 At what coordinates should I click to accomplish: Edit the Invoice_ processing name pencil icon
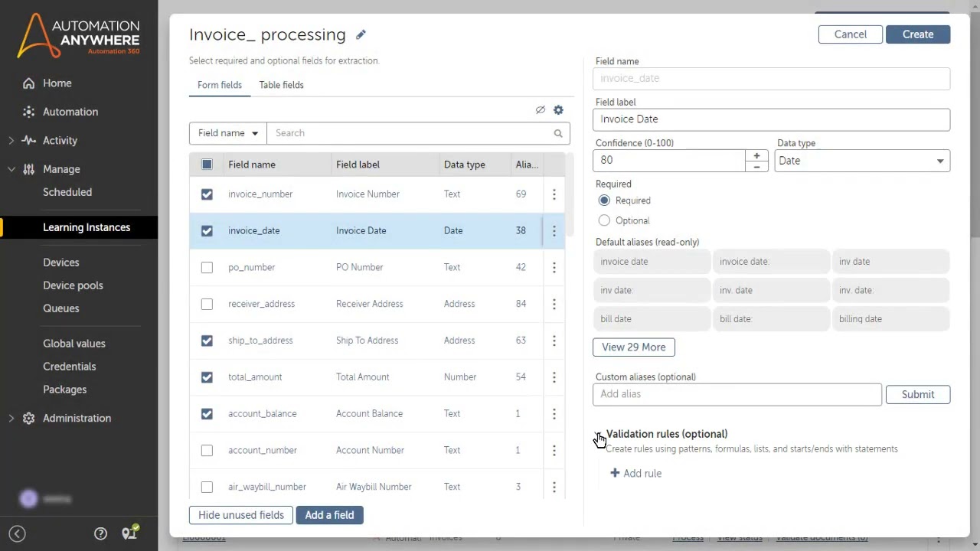[x=361, y=34]
